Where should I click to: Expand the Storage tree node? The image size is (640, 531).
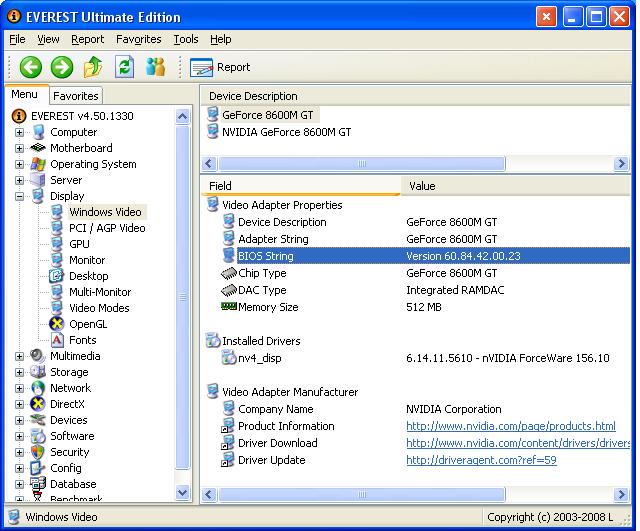pyautogui.click(x=19, y=372)
